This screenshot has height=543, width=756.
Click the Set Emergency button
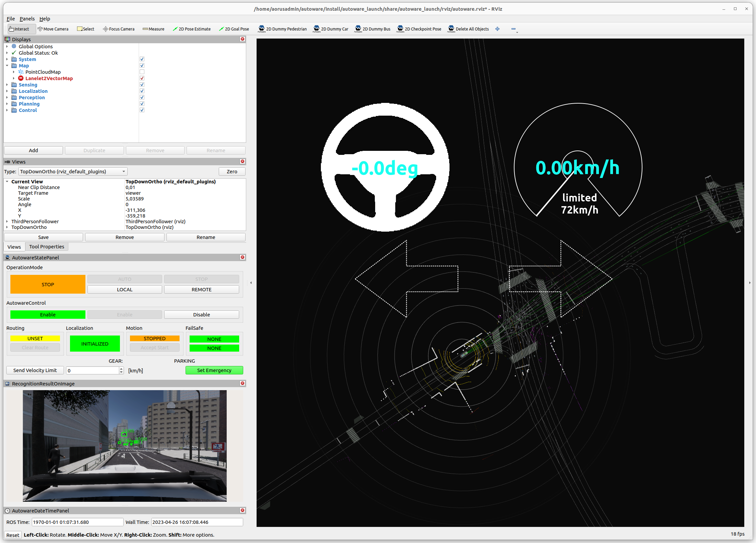tap(214, 370)
